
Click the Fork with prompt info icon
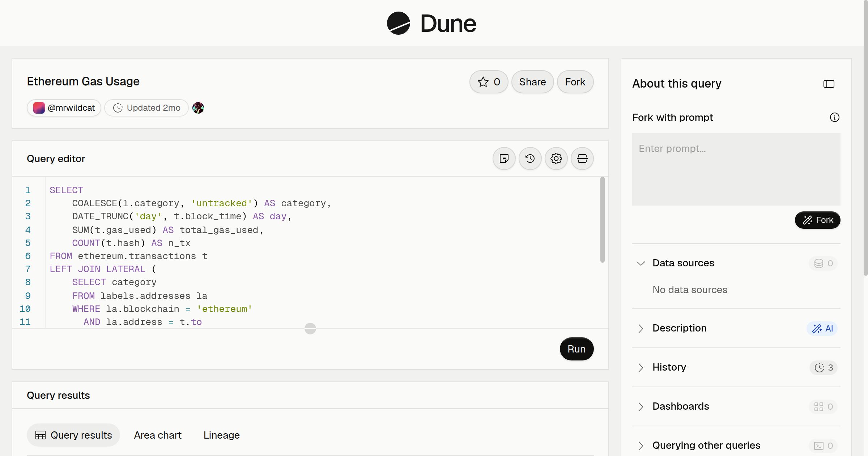(x=834, y=117)
